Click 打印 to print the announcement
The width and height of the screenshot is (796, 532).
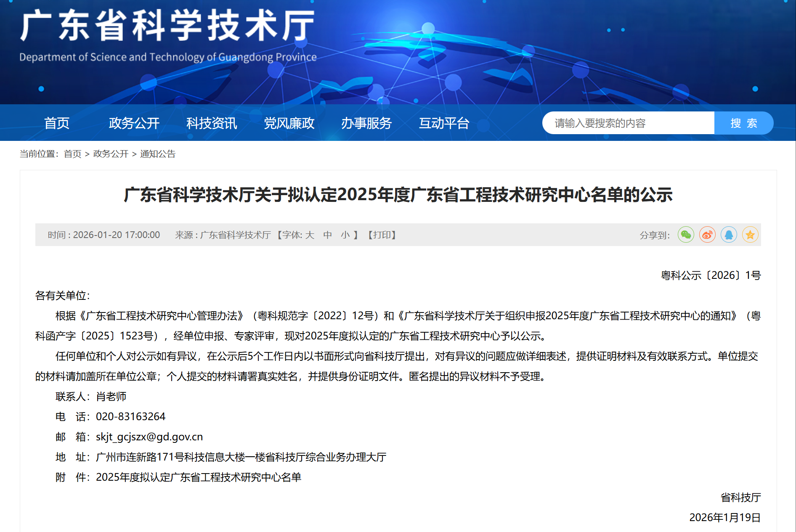coord(382,235)
